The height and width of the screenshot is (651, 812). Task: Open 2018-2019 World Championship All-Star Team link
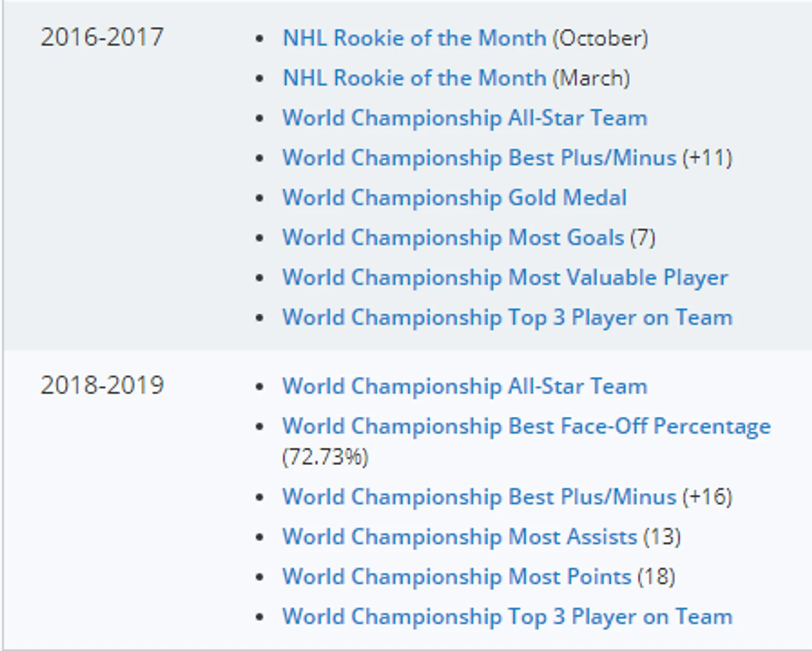pos(464,387)
